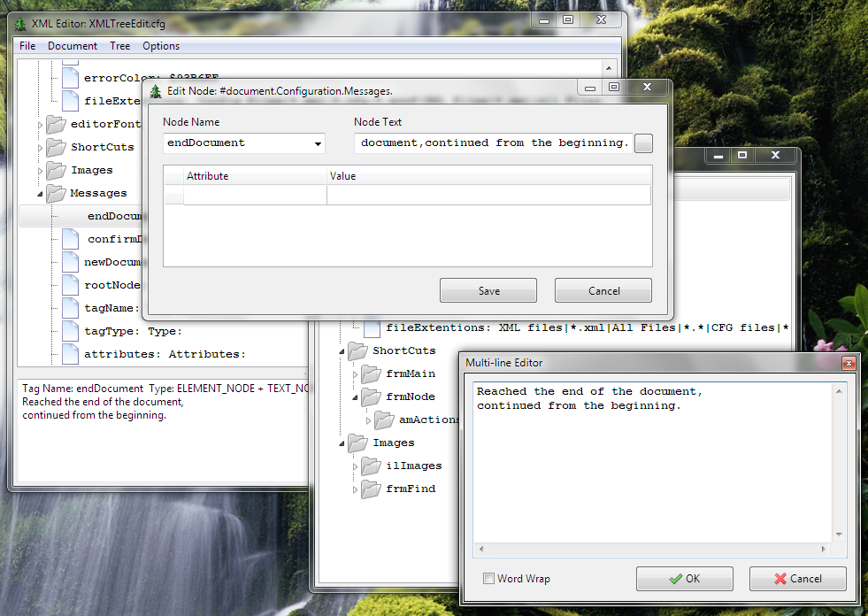Viewport: 868px width, 616px height.
Task: Collapse the Messages tree node
Action: 40,194
